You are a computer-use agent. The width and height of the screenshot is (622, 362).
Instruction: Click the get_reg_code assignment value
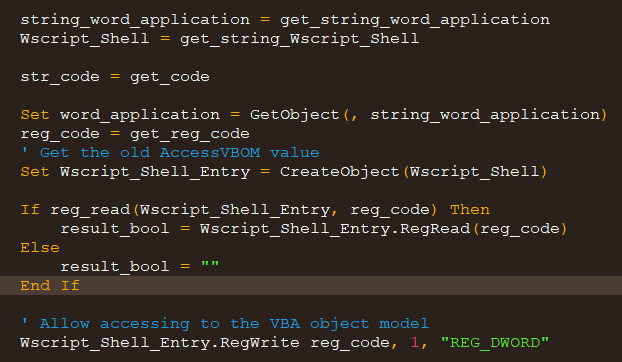190,134
